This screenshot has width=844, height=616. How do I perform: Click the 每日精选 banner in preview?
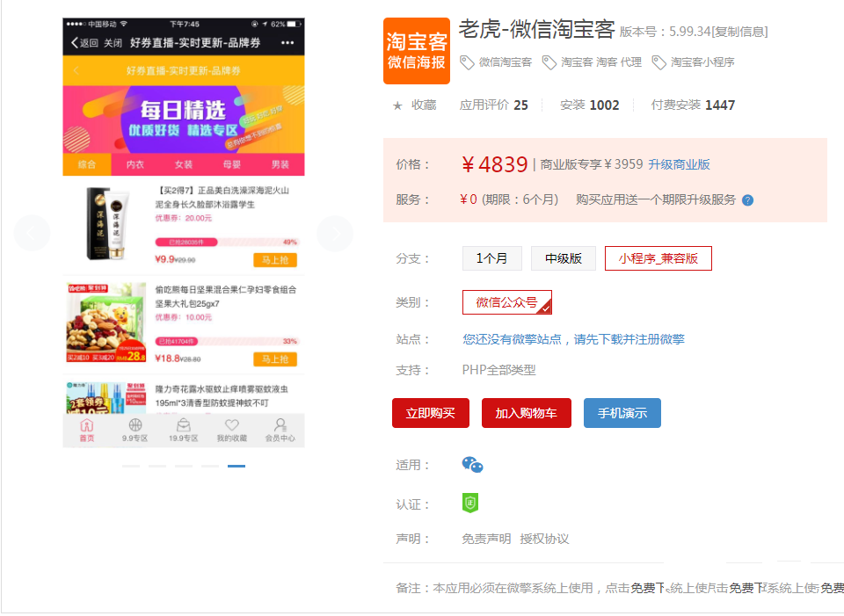pyautogui.click(x=184, y=120)
